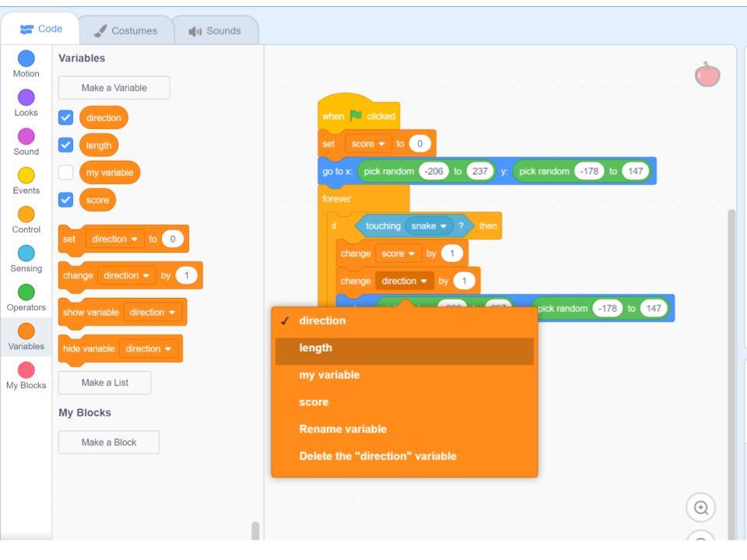Click the Make a Variable button

click(x=114, y=88)
